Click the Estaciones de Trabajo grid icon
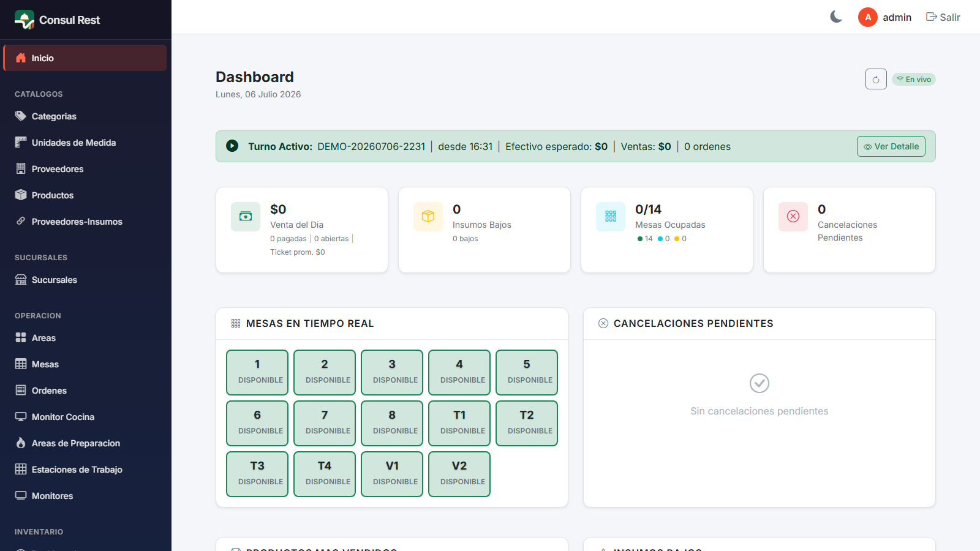980x551 pixels. [x=21, y=469]
